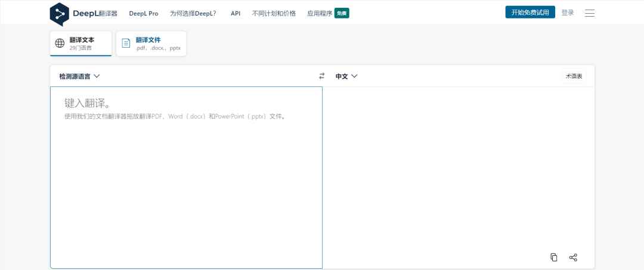This screenshot has height=270, width=644.
Task: Go to 不同计划和价格 page
Action: [x=274, y=13]
